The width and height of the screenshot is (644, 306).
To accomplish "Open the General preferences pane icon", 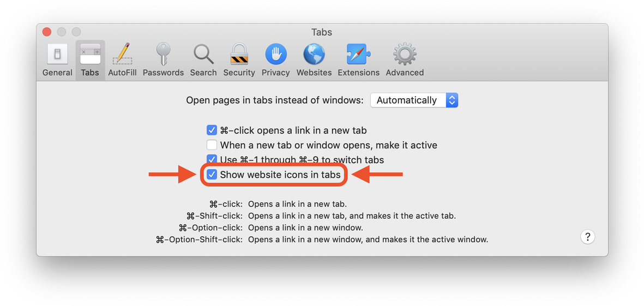I will click(x=57, y=54).
